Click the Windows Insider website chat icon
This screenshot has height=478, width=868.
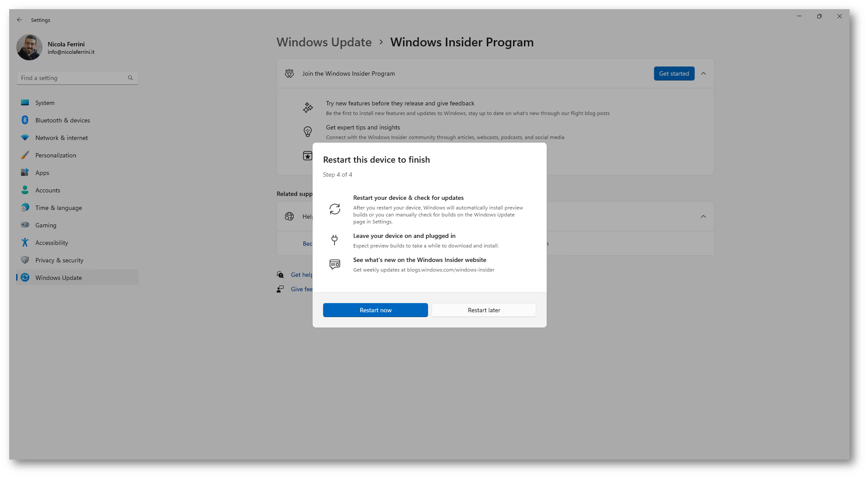click(x=334, y=264)
